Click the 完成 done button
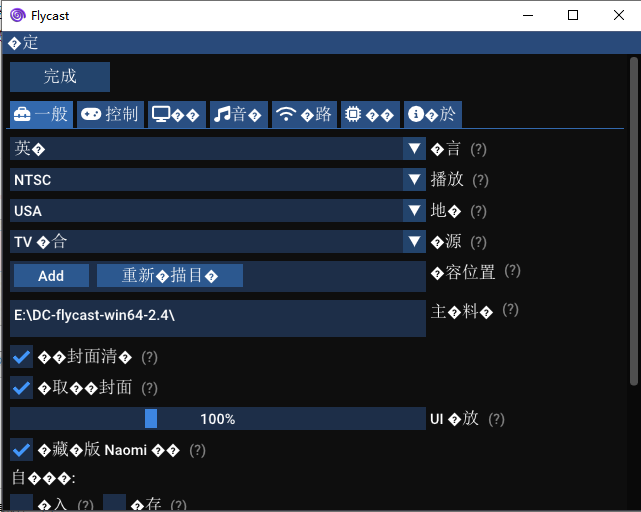Screen dimensions: 641x512 [60, 77]
